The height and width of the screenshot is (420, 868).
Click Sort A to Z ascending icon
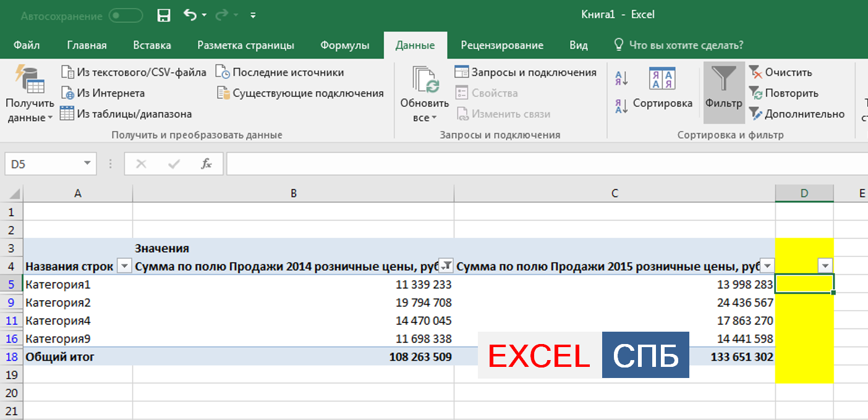(x=621, y=78)
